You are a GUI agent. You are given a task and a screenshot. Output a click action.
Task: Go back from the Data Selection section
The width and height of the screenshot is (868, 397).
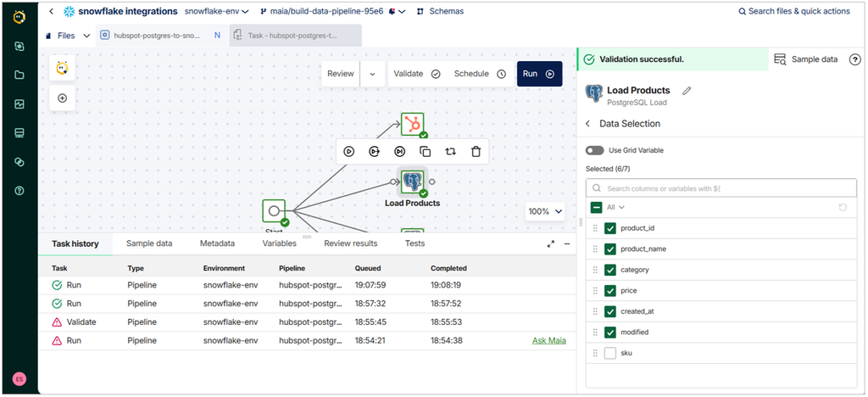click(588, 124)
